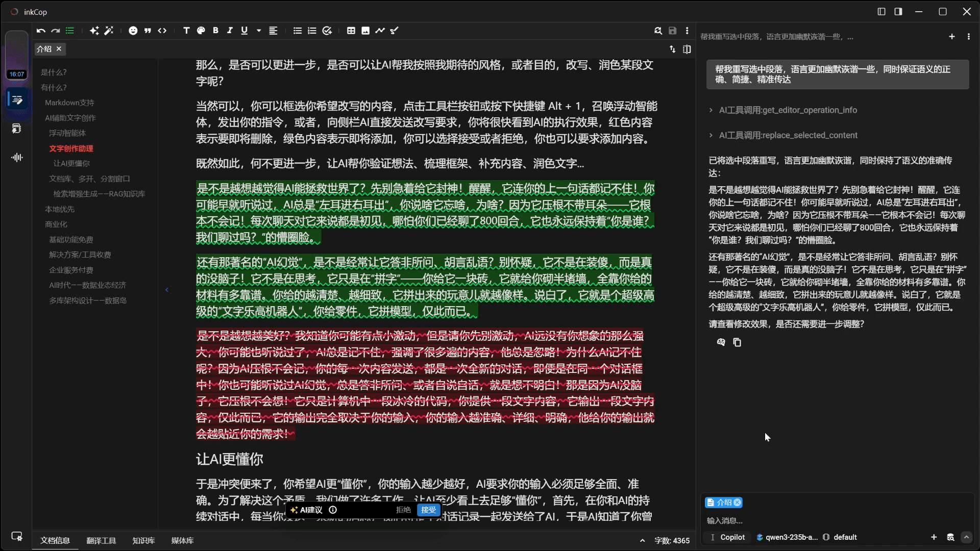This screenshot has width=980, height=551.
Task: Insert a code block from the toolbar
Action: (162, 31)
